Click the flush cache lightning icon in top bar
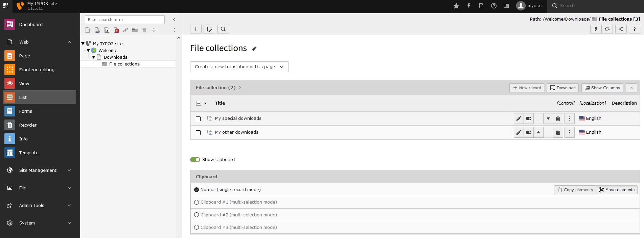Screen dimensions: 644x238 coord(468,6)
